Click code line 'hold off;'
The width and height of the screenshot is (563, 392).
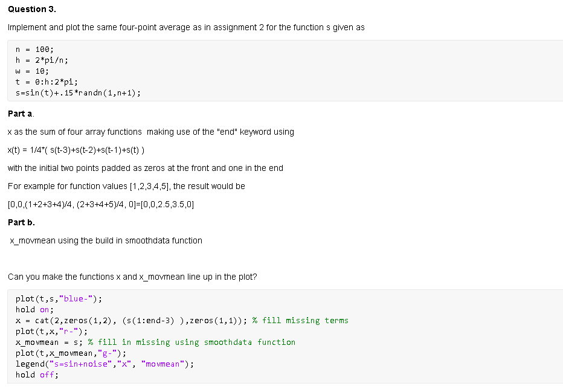pyautogui.click(x=37, y=374)
